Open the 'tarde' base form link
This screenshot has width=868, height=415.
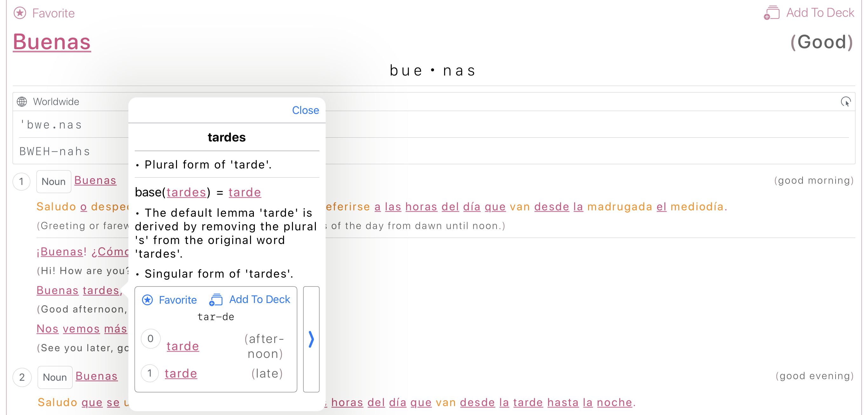coord(244,192)
